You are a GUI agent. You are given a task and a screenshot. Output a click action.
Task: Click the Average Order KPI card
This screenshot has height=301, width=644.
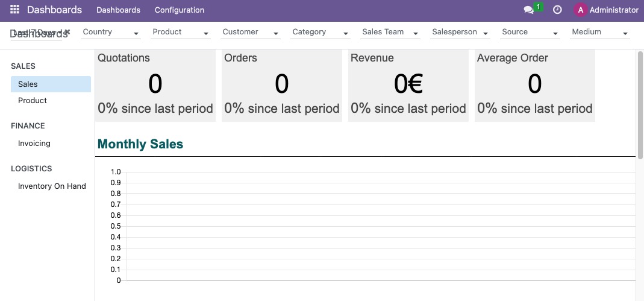535,86
